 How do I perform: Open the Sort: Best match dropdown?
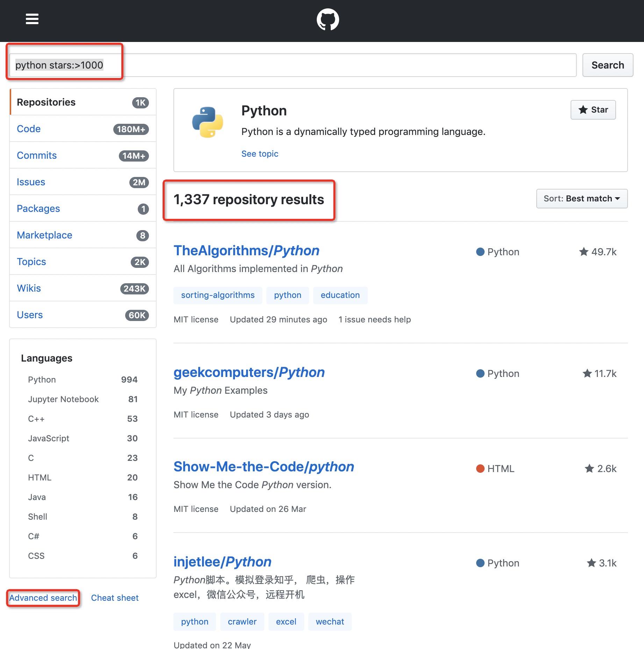coord(582,199)
